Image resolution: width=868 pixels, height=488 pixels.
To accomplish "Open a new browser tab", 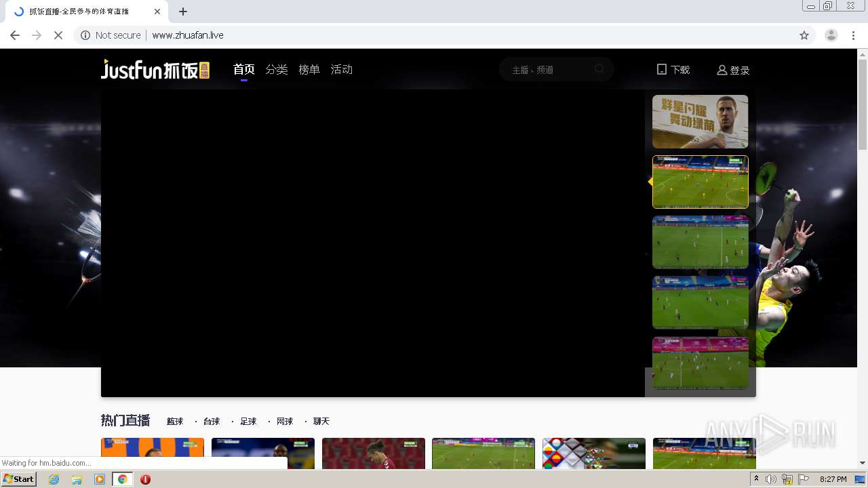I will coord(183,12).
